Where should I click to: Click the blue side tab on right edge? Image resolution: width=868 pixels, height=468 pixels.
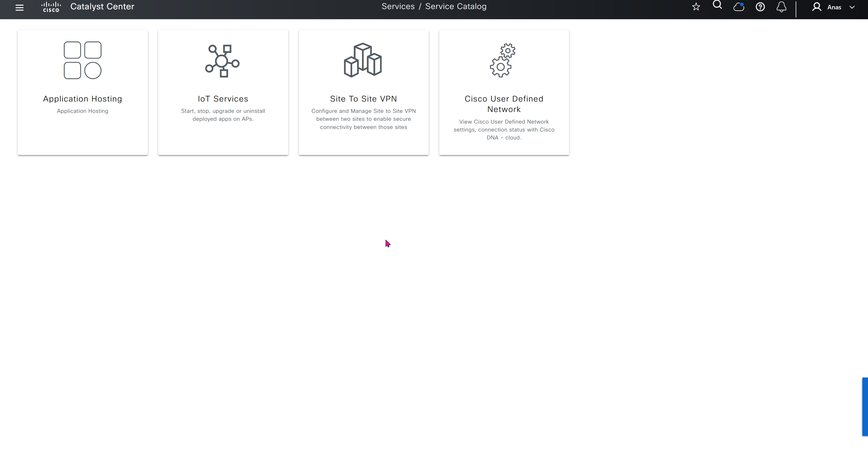865,407
